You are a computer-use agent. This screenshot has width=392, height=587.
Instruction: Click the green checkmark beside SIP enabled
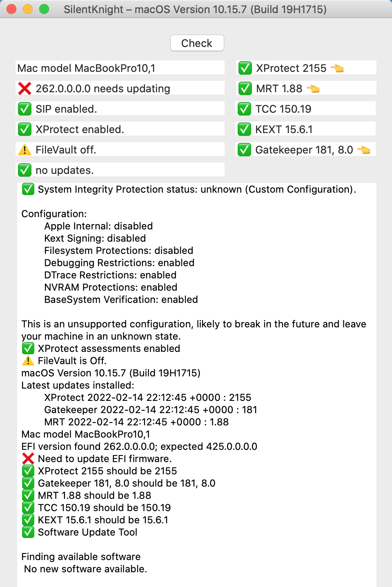click(24, 109)
